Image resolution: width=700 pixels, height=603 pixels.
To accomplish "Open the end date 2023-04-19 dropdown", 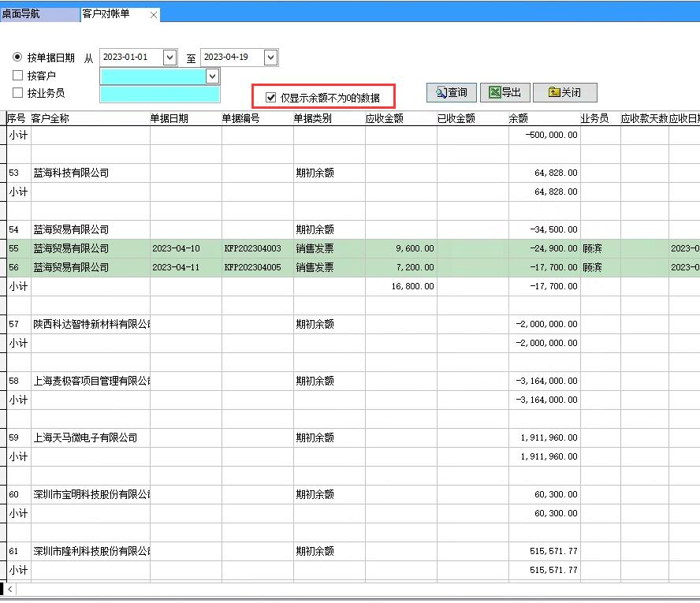I will 270,58.
